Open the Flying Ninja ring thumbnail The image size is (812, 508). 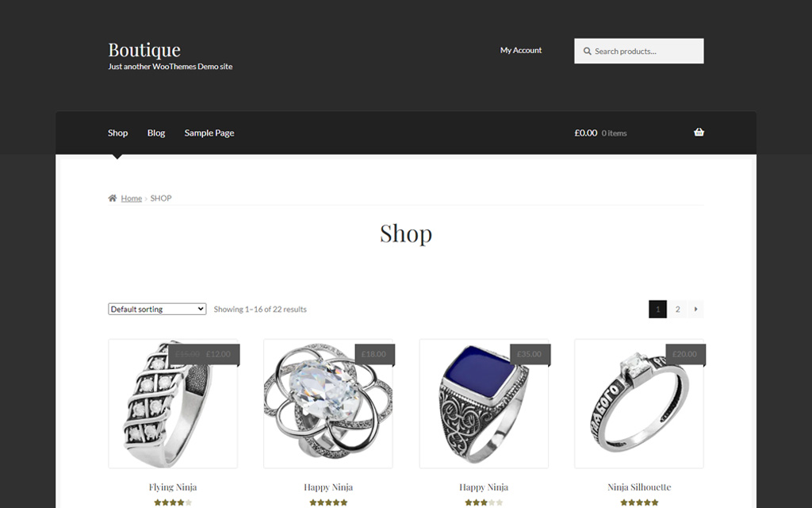[173, 404]
